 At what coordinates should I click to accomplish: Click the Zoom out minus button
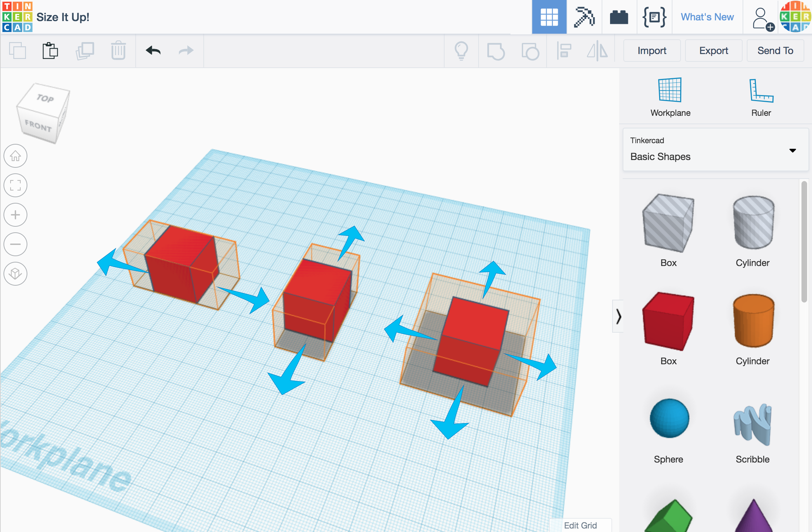point(15,244)
